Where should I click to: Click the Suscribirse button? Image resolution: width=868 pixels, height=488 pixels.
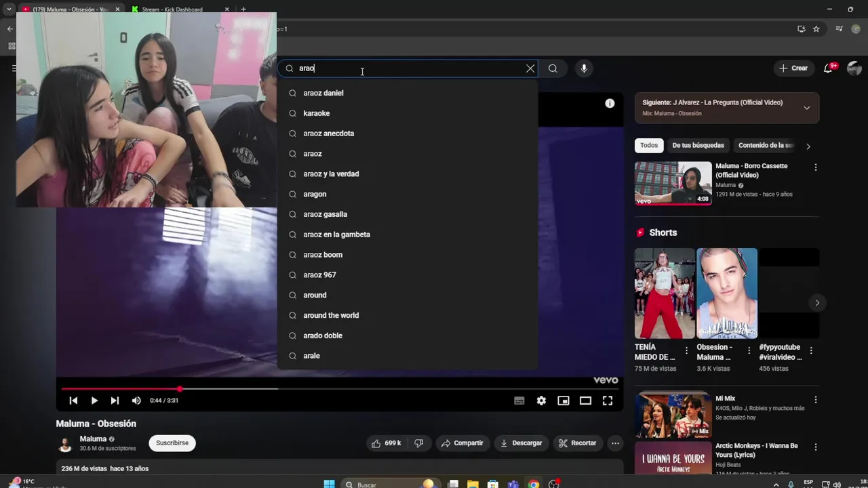[x=172, y=443]
